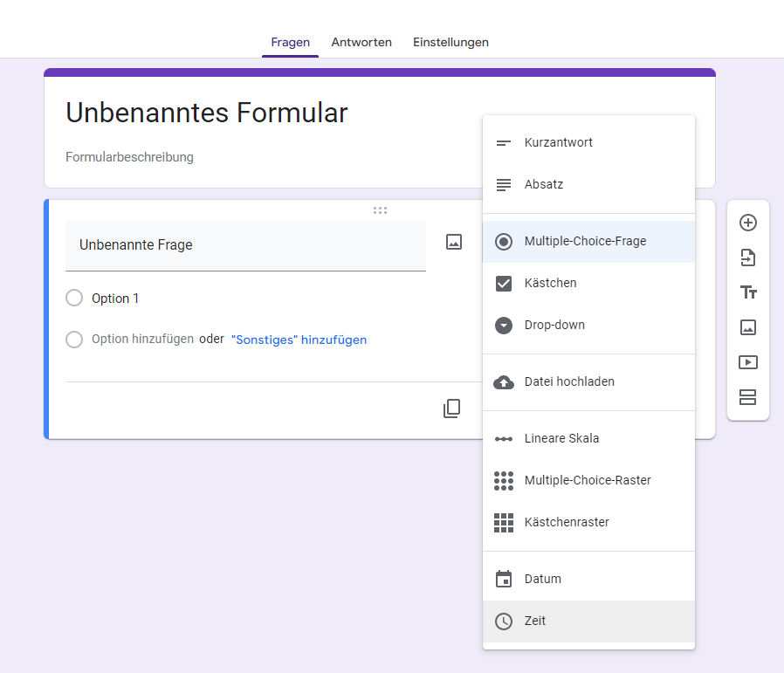Switch to the Antworten tab
784x673 pixels.
(x=361, y=42)
